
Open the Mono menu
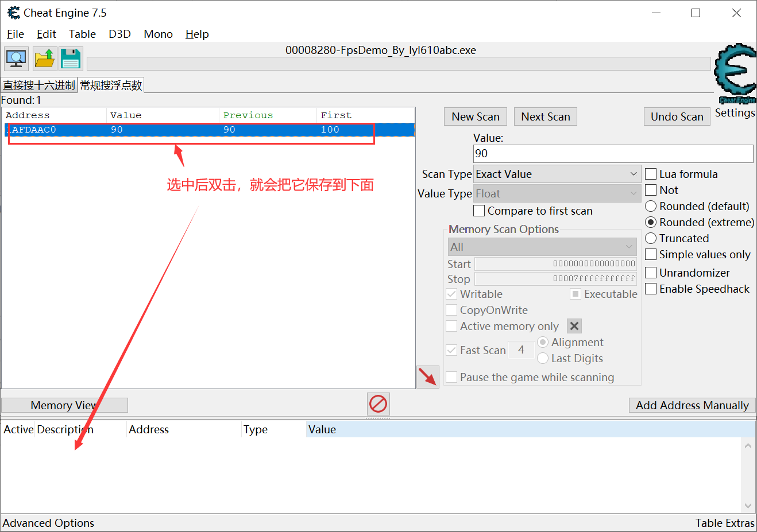(158, 34)
